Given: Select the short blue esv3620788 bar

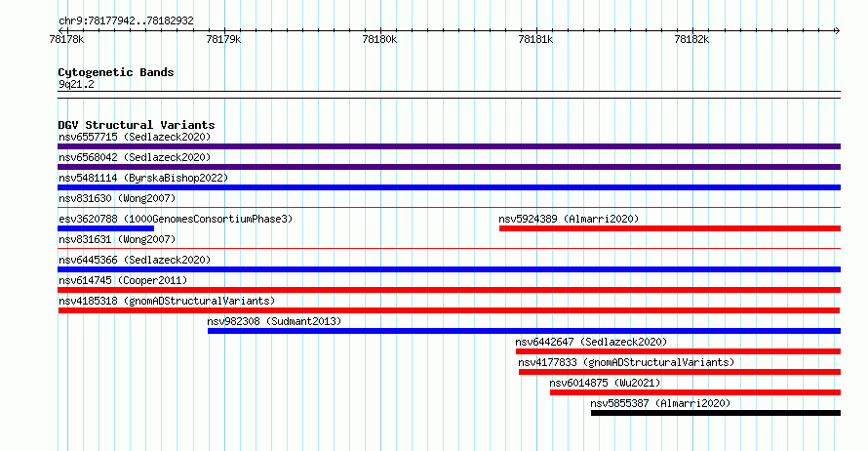Looking at the screenshot, I should click(x=105, y=228).
